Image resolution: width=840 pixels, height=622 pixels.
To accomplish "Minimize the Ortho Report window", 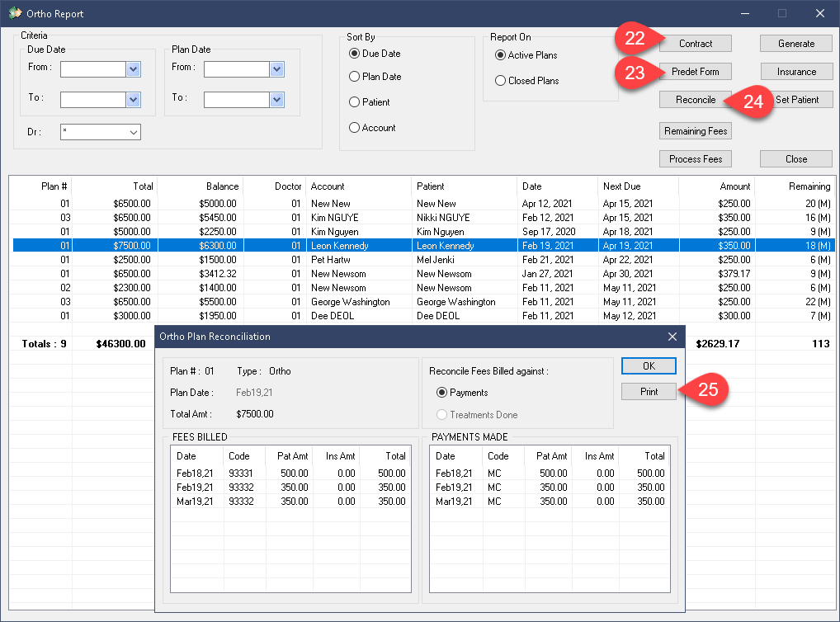I will pos(745,13).
